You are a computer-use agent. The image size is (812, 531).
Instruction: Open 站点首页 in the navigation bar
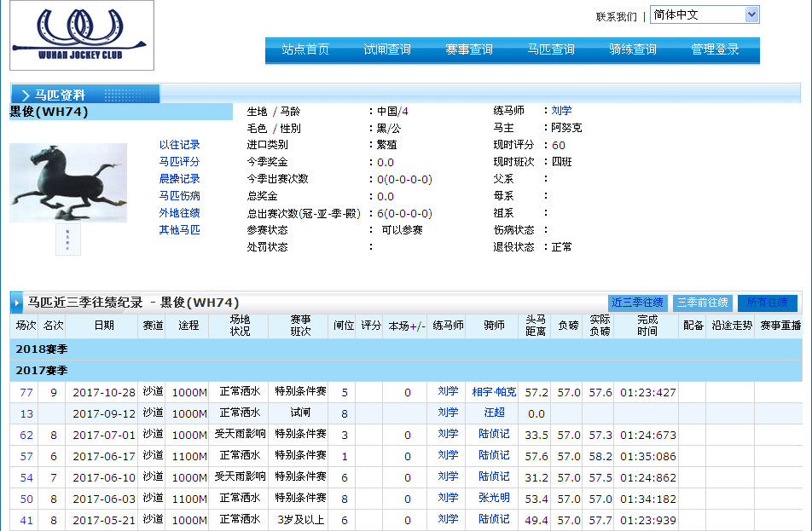click(x=305, y=49)
